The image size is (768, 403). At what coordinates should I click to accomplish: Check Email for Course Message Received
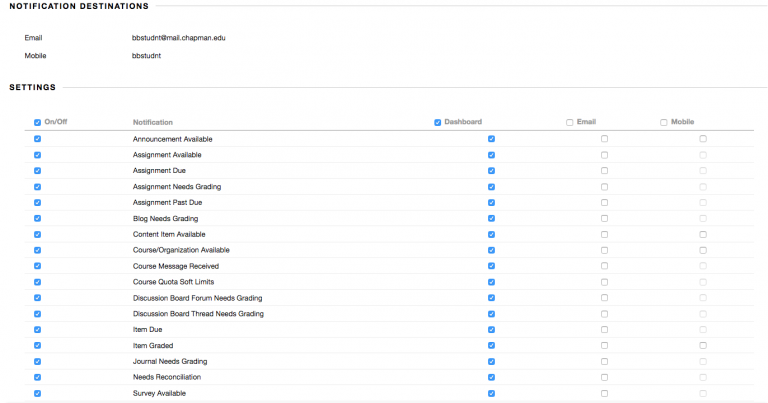(x=604, y=266)
